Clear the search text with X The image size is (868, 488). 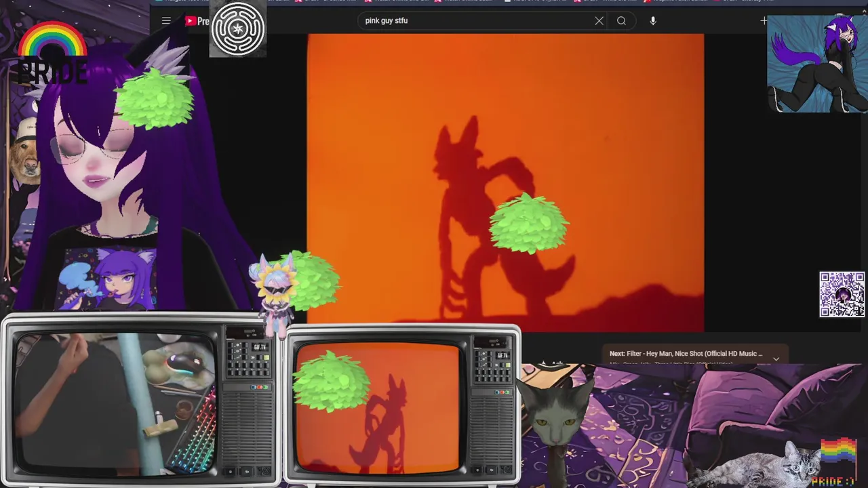coord(599,21)
